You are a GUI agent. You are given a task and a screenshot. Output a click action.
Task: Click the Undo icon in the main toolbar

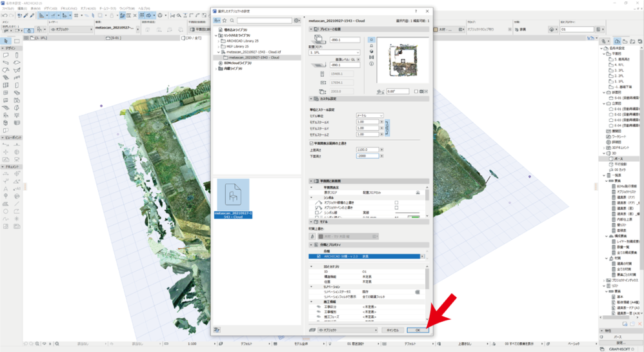pyautogui.click(x=5, y=15)
